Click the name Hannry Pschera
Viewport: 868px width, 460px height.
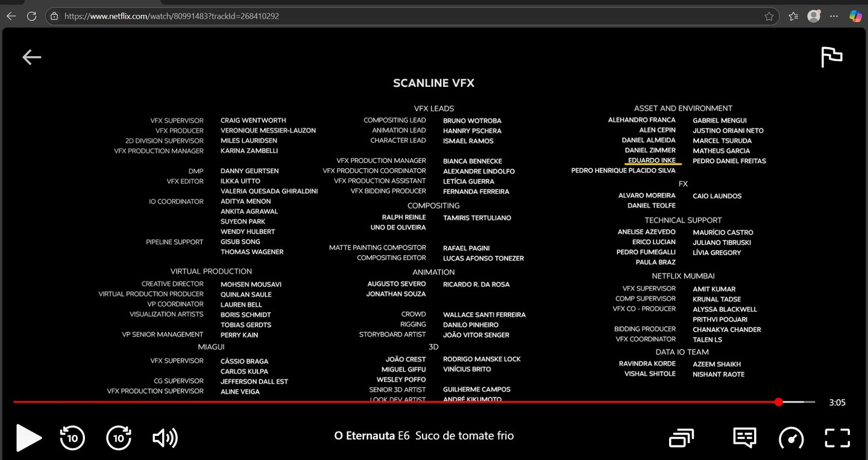point(472,131)
